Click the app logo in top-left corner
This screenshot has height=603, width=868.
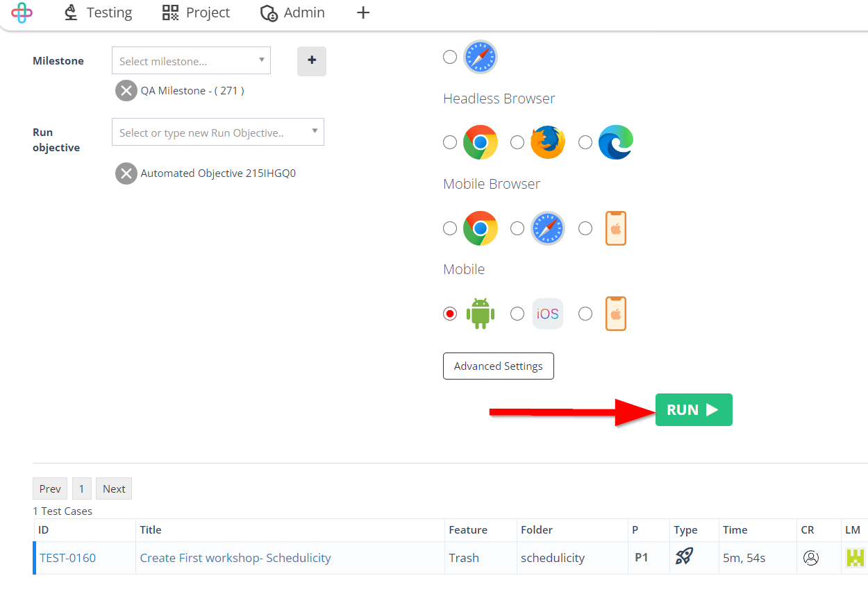(22, 12)
